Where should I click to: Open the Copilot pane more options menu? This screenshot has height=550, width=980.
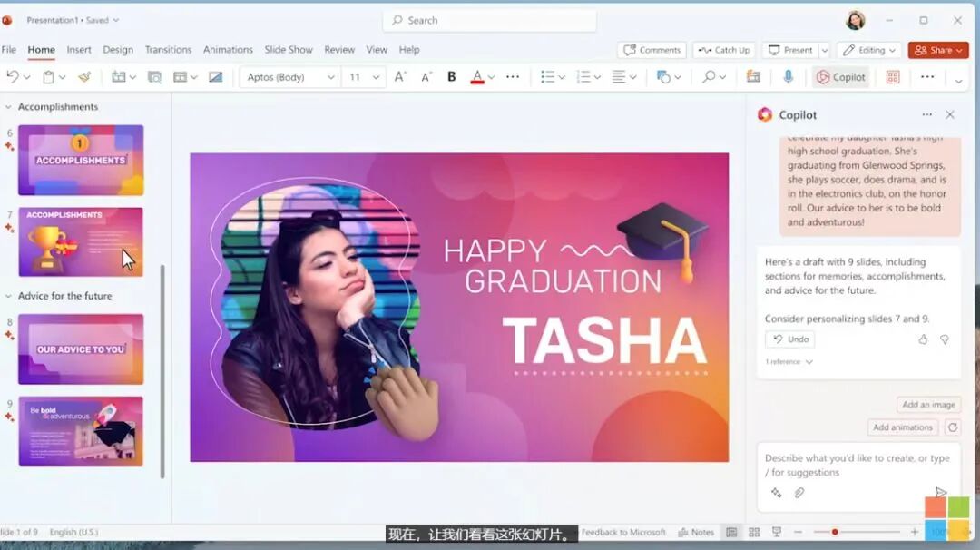pos(926,114)
